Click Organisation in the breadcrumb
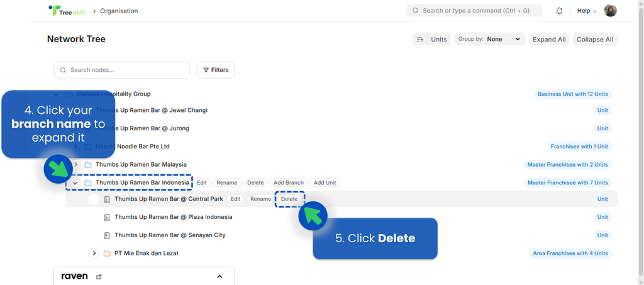Image resolution: width=644 pixels, height=285 pixels. click(x=119, y=11)
